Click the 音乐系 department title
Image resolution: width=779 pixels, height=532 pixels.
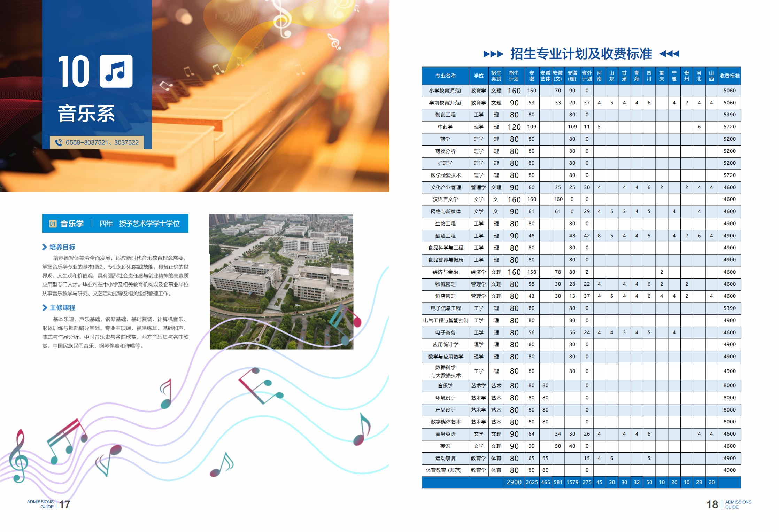pyautogui.click(x=86, y=114)
